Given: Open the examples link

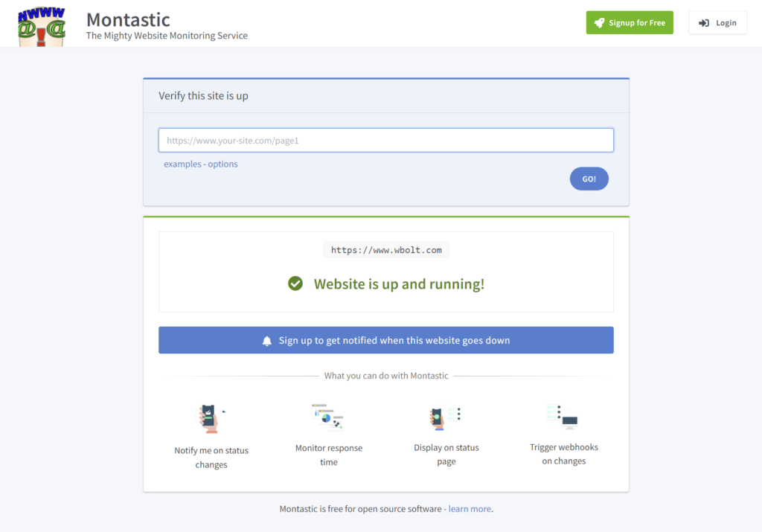Looking at the screenshot, I should point(182,164).
